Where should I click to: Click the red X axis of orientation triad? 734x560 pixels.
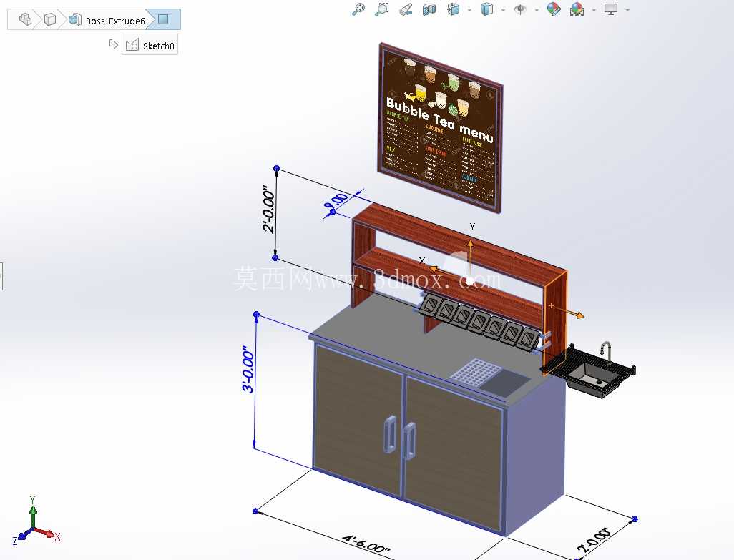pyautogui.click(x=47, y=534)
